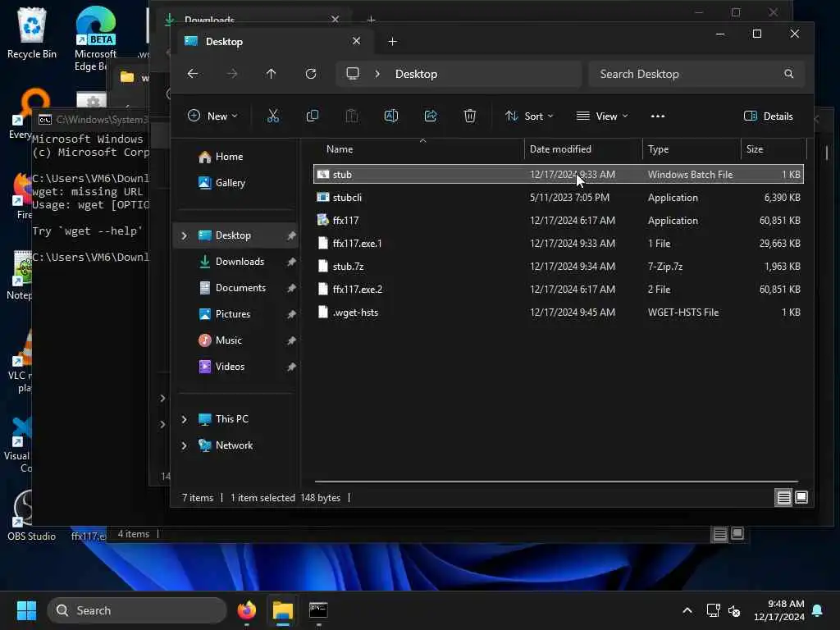Screen dimensions: 840x630
Task: Switch to details list view icon in status bar
Action: pyautogui.click(x=783, y=498)
